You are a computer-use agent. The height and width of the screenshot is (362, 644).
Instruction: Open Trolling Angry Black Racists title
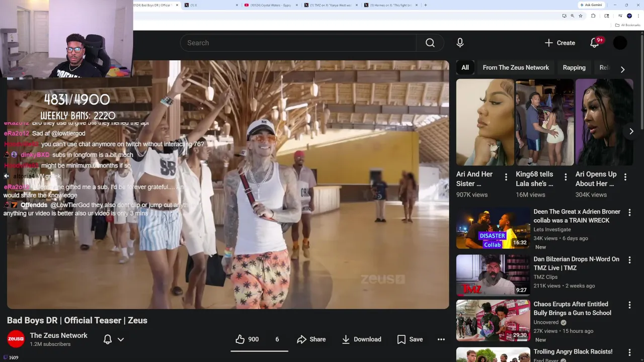tap(573, 351)
